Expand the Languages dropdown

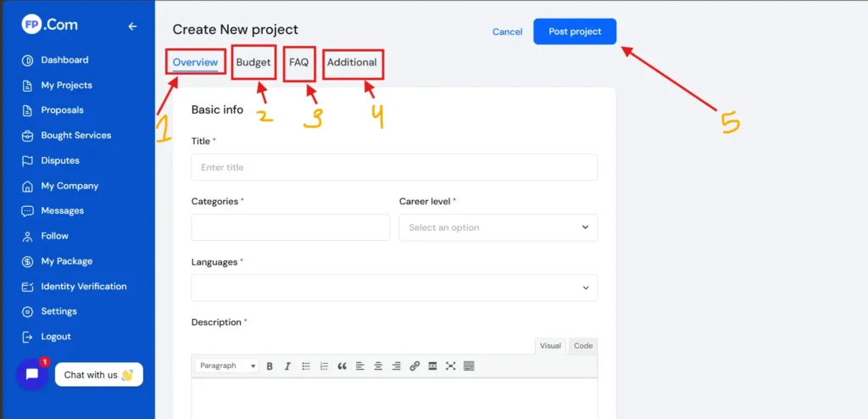394,288
